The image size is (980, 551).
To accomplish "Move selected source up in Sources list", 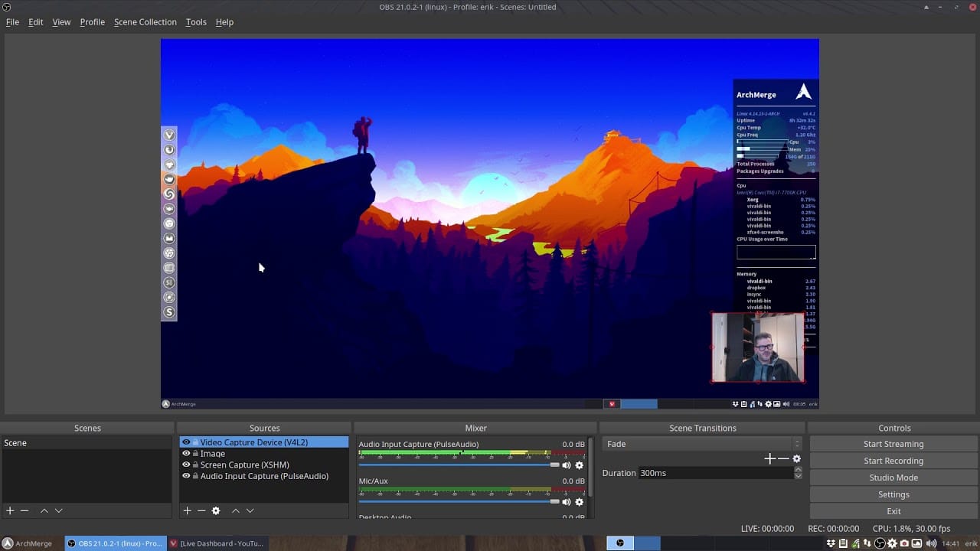I will point(236,510).
